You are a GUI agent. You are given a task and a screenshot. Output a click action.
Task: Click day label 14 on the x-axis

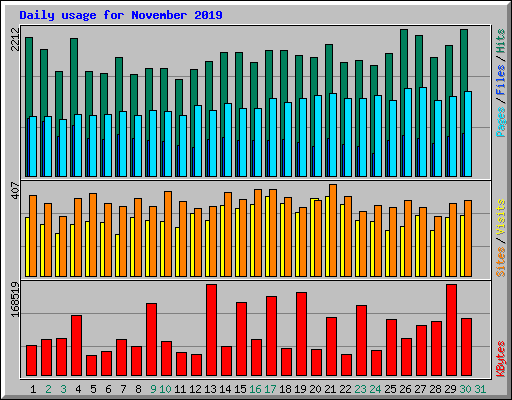(x=225, y=389)
